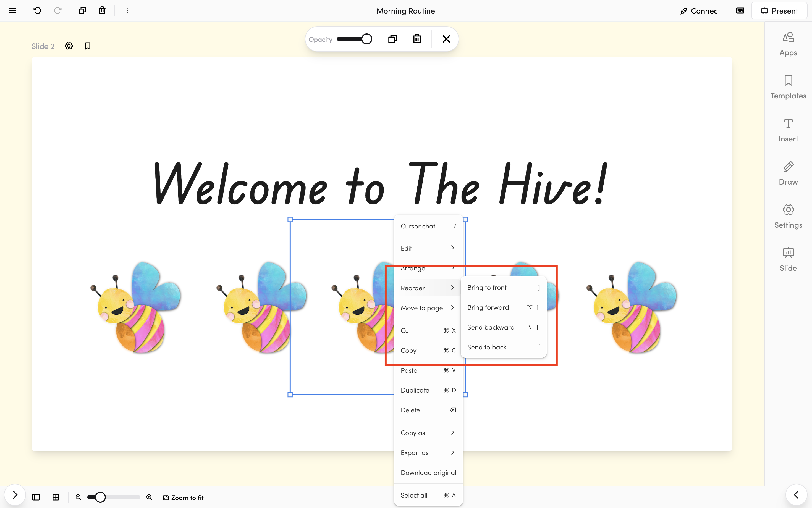Screen dimensions: 812x508
Task: Click the undo arrow icon
Action: (37, 11)
